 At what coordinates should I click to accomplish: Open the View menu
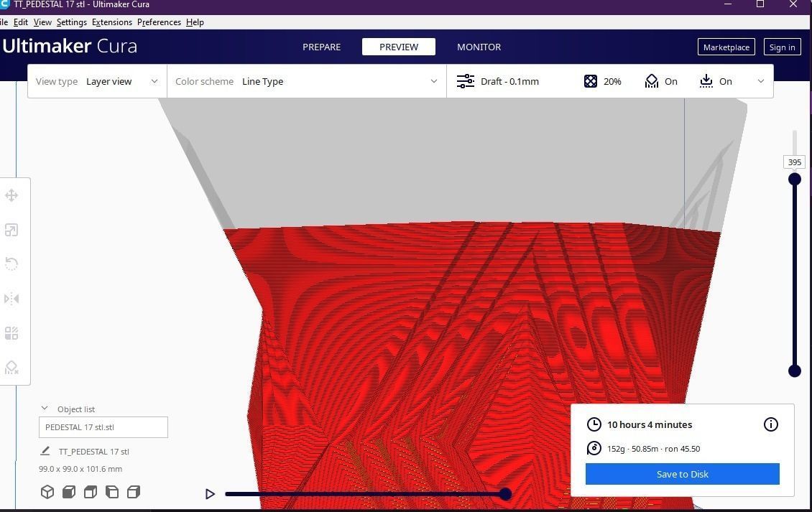[x=42, y=22]
